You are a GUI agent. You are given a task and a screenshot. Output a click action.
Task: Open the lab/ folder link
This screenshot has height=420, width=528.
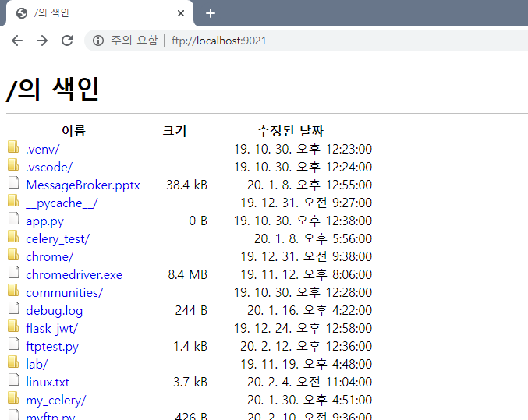pos(37,364)
